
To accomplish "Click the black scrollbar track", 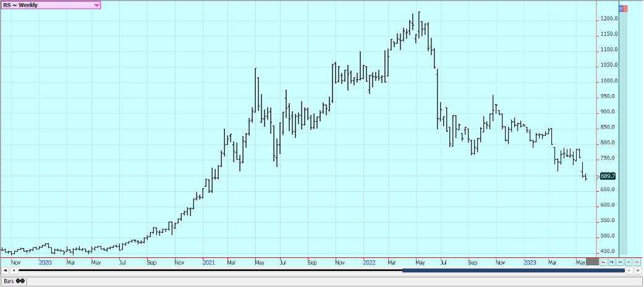I will [x=210, y=270].
